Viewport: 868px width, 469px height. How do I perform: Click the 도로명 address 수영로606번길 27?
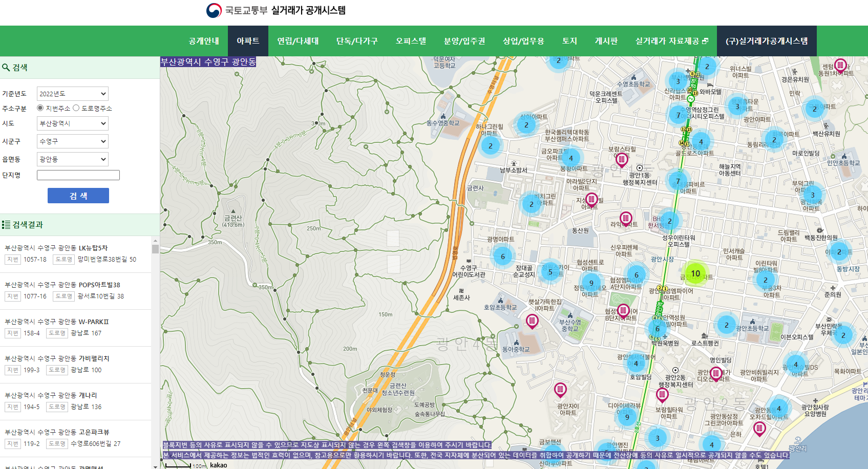[96, 444]
